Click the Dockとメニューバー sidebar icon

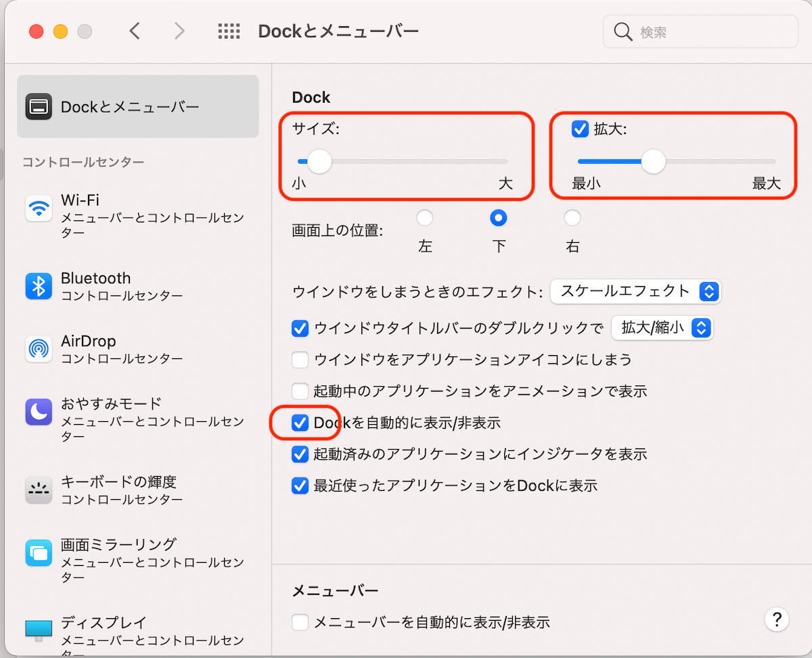point(39,107)
